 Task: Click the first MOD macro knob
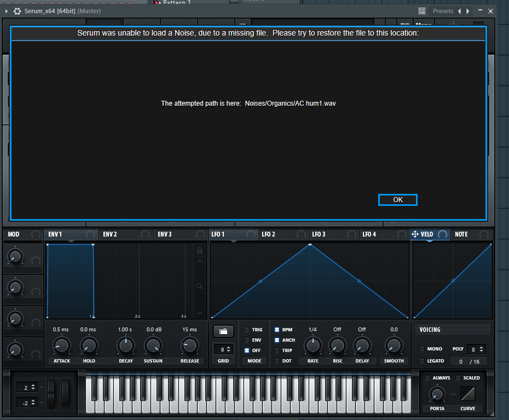(x=15, y=257)
